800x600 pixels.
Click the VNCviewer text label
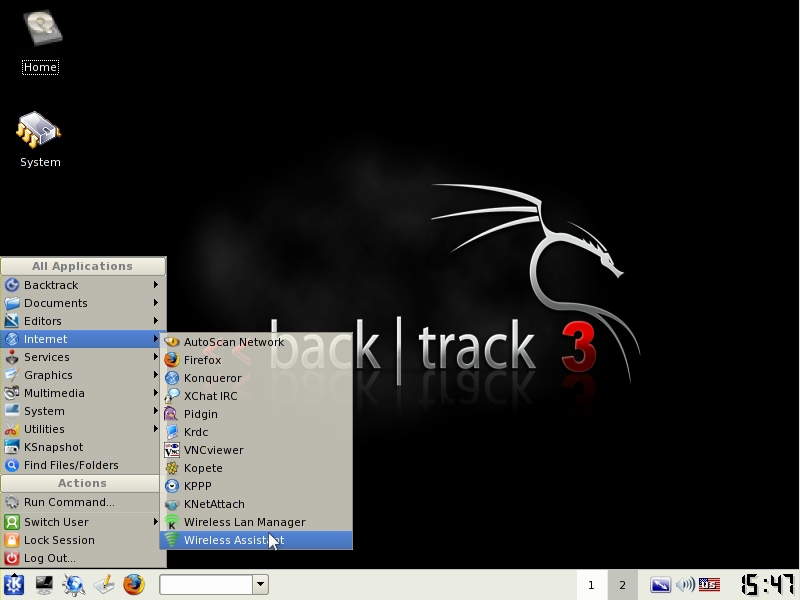point(214,450)
